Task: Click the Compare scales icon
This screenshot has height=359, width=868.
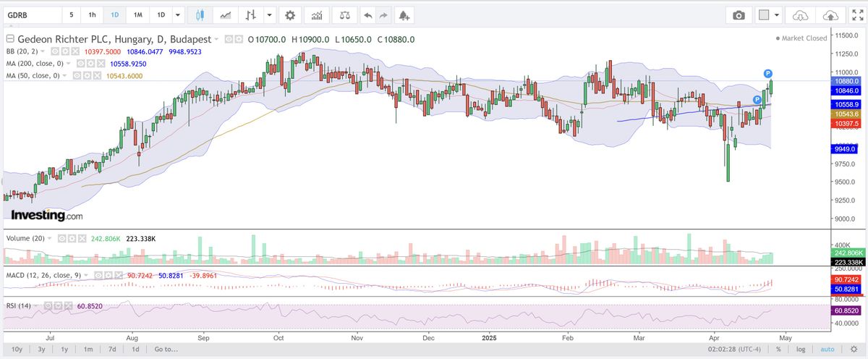Action: (344, 15)
